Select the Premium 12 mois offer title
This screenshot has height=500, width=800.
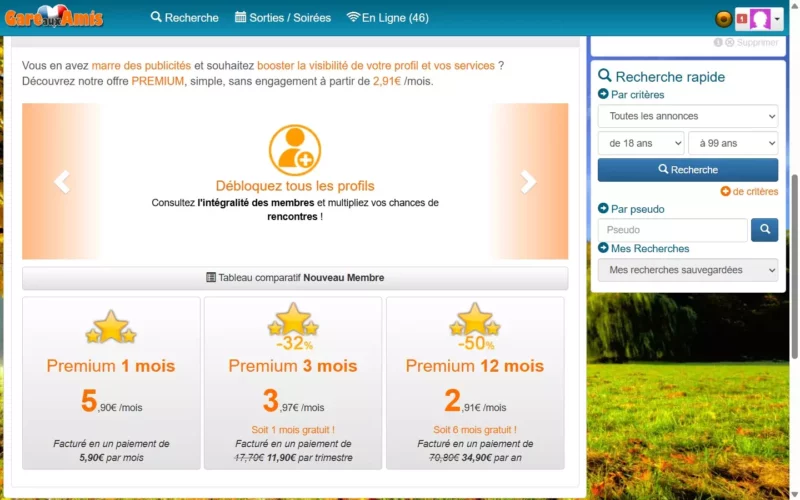coord(474,366)
